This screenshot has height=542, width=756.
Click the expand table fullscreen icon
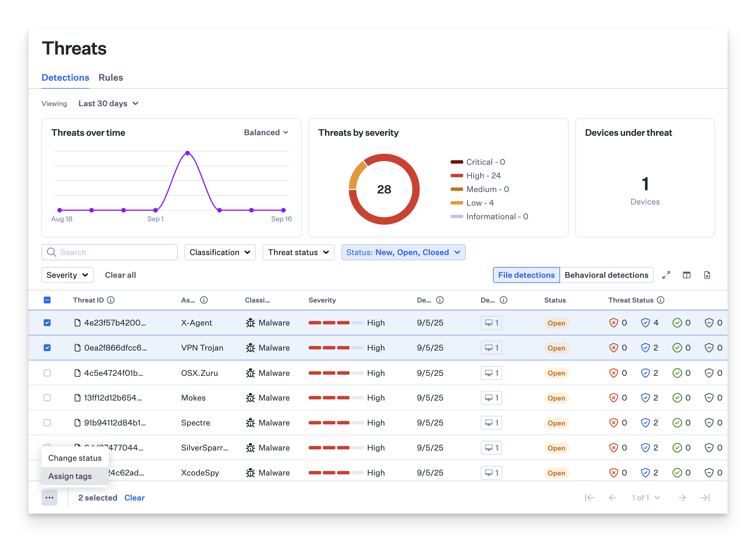click(x=666, y=275)
